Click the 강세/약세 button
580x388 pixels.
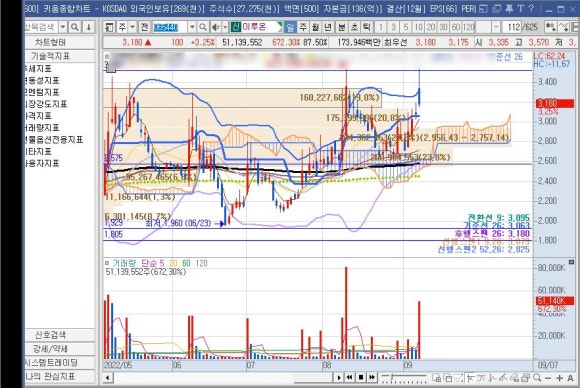pos(50,348)
